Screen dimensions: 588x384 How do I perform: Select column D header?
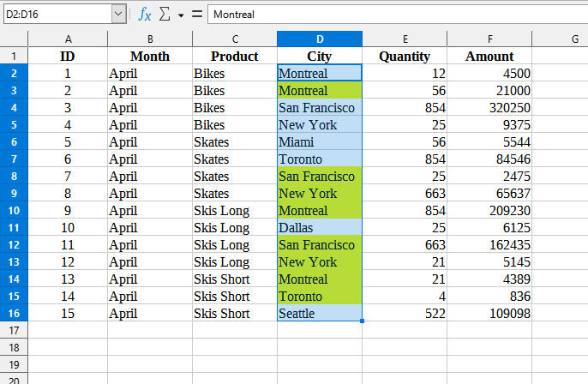[x=320, y=39]
